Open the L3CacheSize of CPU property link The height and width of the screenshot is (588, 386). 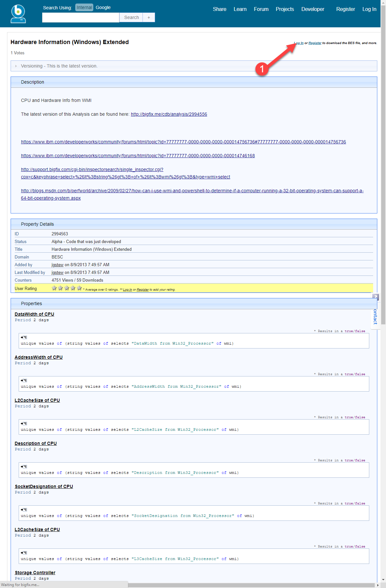pos(37,529)
